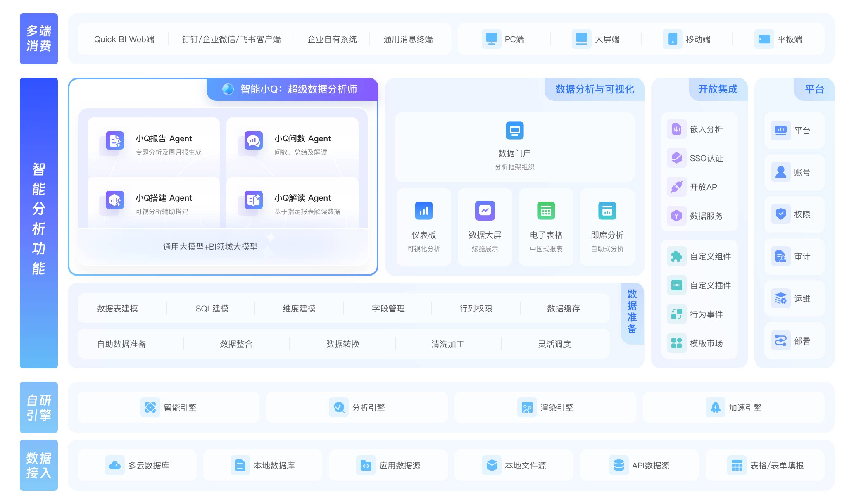Select the 智能引擎 icon

pyautogui.click(x=150, y=407)
